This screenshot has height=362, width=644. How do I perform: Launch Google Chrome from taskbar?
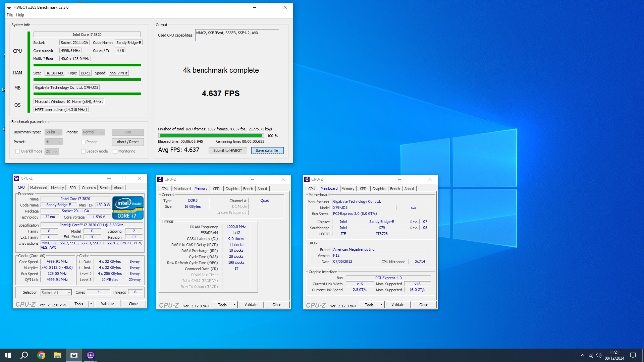[41, 355]
